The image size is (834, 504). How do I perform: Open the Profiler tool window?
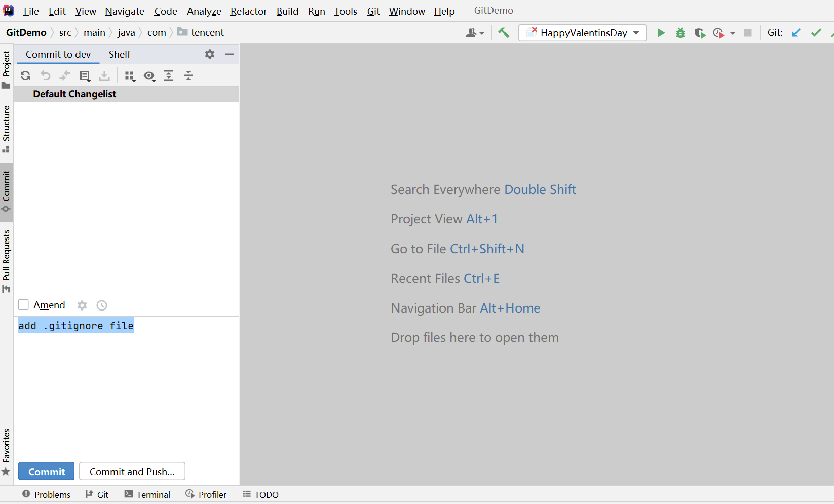point(206,494)
